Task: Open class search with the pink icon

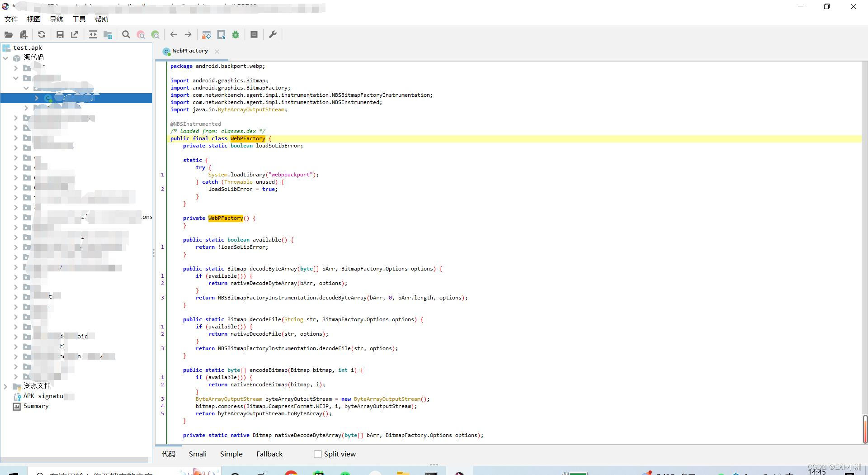Action: tap(141, 35)
